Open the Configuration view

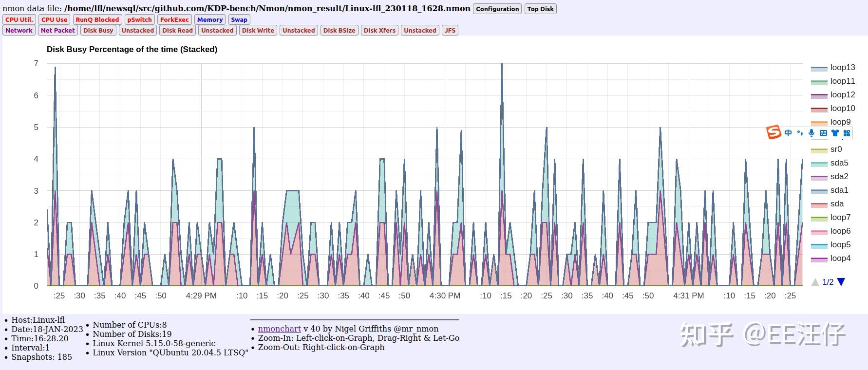click(x=497, y=9)
